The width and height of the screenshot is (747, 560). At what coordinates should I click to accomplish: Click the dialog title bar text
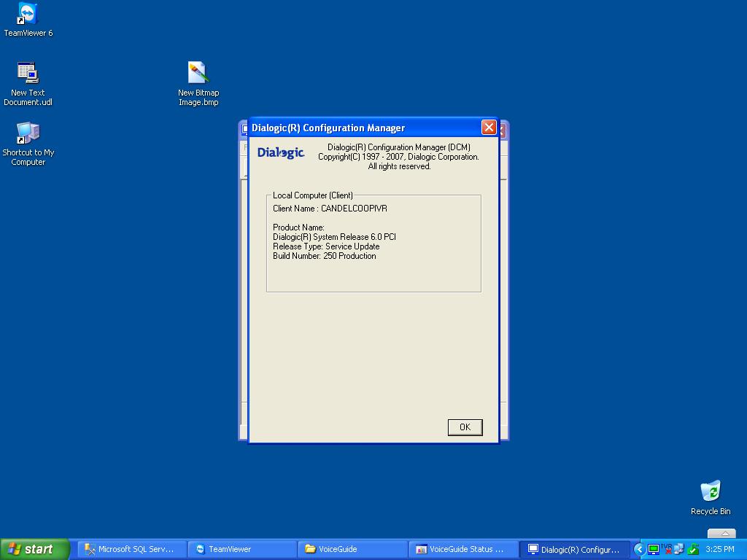(x=328, y=128)
